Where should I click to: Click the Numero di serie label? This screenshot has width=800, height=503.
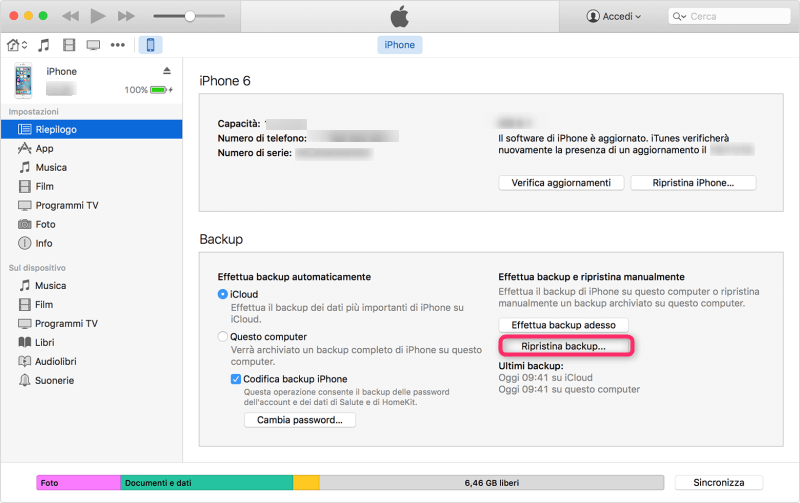pyautogui.click(x=255, y=153)
